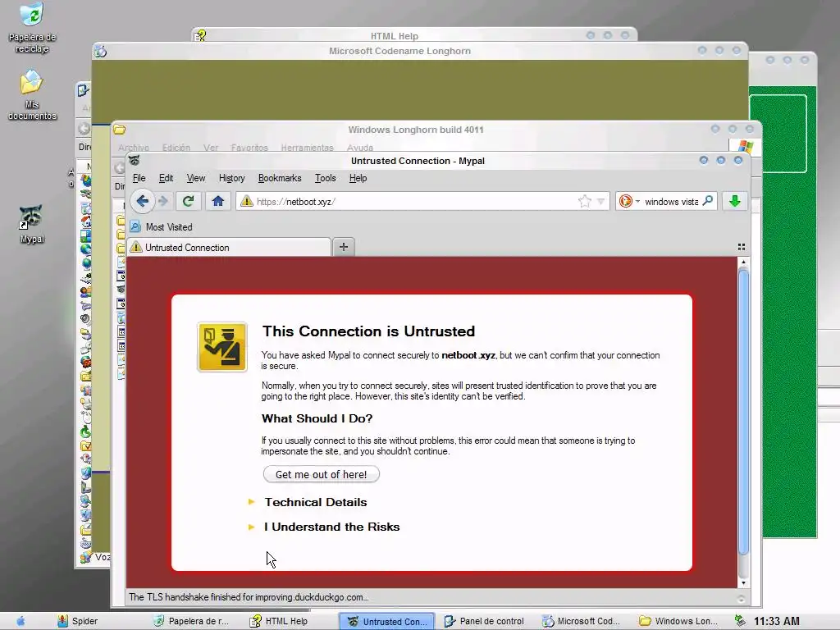Click the scrollbar up arrow
840x630 pixels.
743,262
